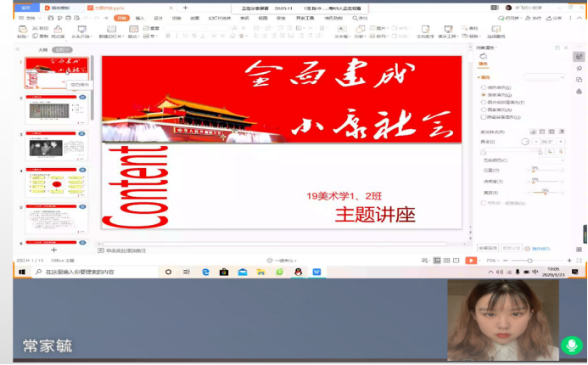Viewport: 588px width, 365px height.
Task: Click the grid icon at sidebar bottom
Action: coord(579,250)
